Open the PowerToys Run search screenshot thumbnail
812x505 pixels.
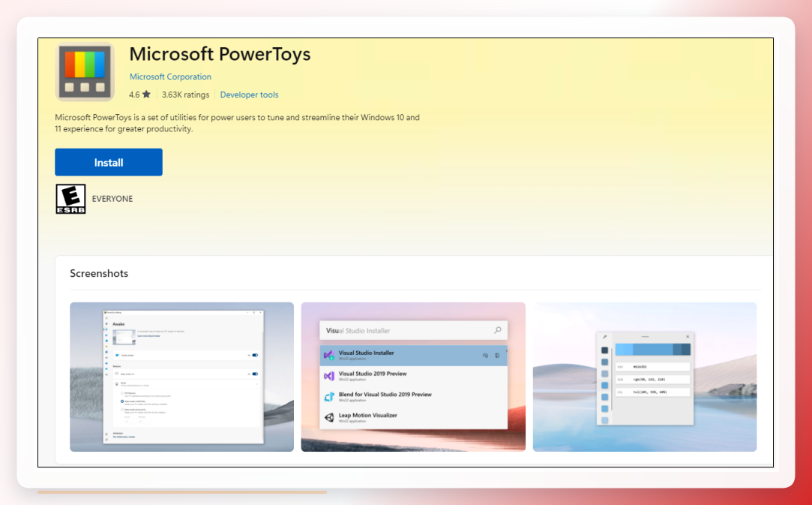pos(413,377)
